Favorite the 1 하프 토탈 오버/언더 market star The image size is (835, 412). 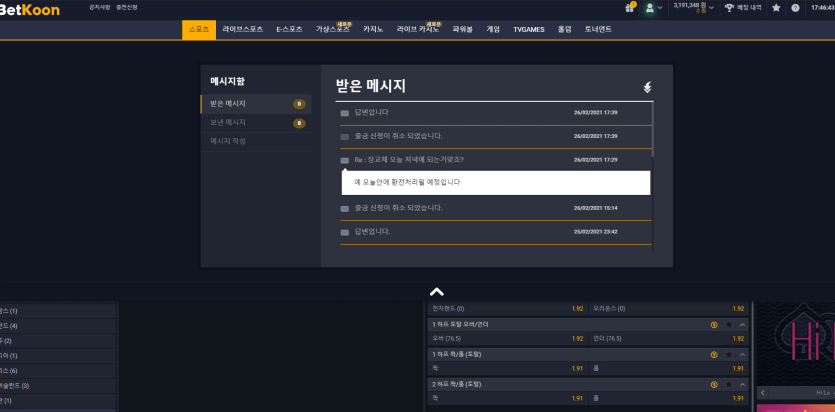tap(728, 325)
